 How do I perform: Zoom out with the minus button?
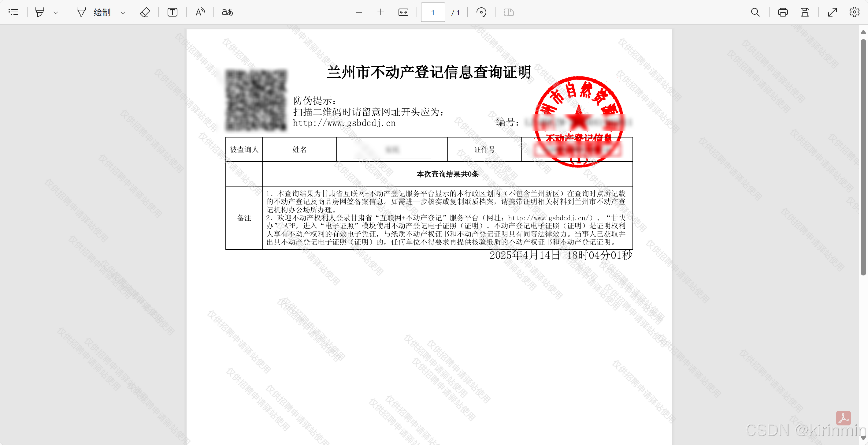359,13
